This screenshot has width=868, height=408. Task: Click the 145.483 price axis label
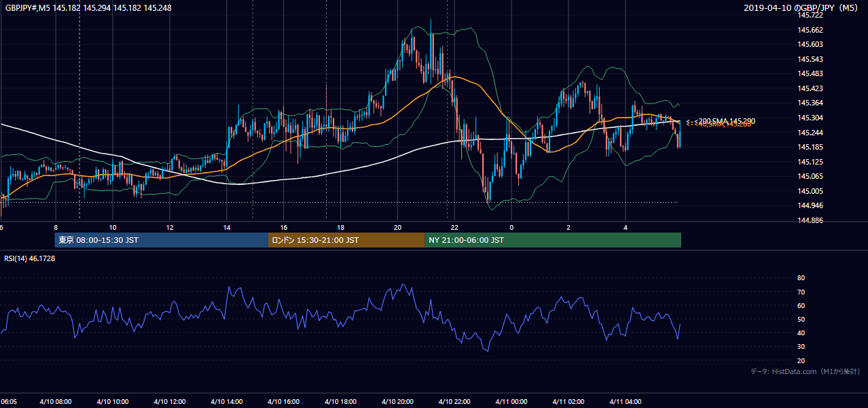click(x=810, y=73)
